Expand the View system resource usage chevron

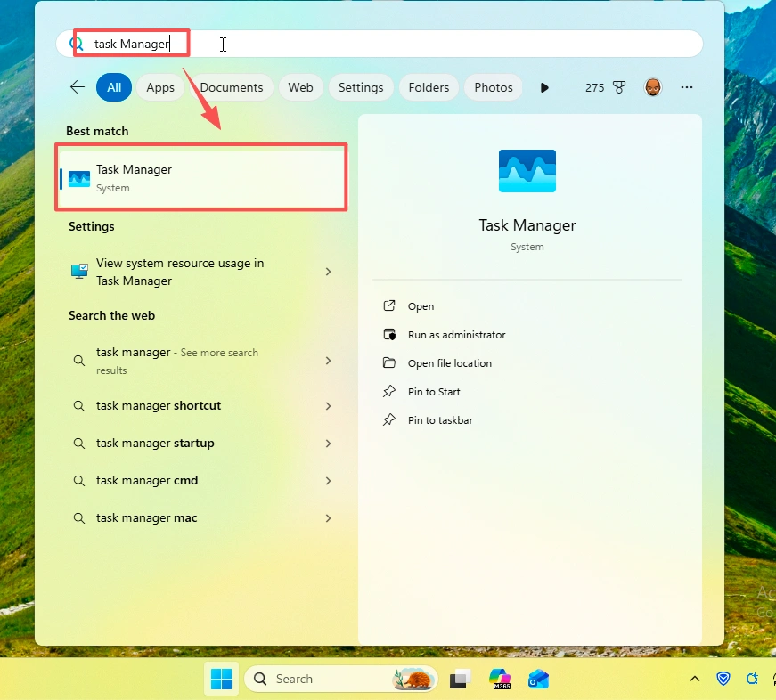click(328, 272)
